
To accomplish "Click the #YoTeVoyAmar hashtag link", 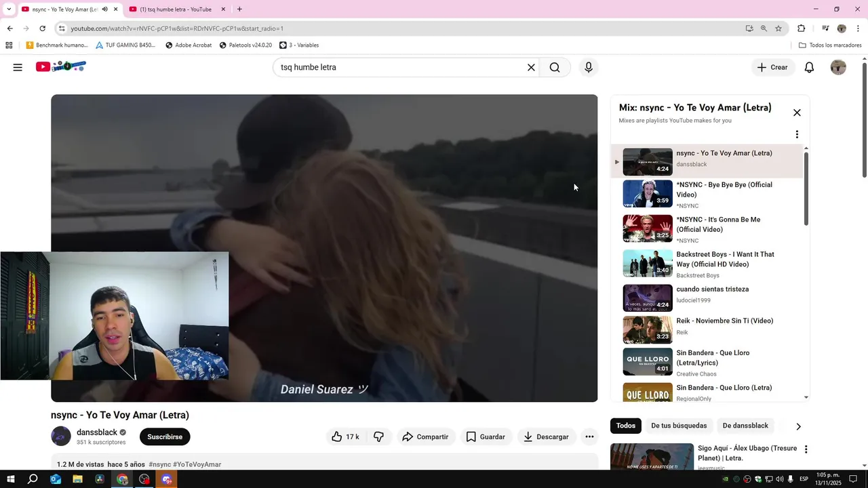I will 197,464.
